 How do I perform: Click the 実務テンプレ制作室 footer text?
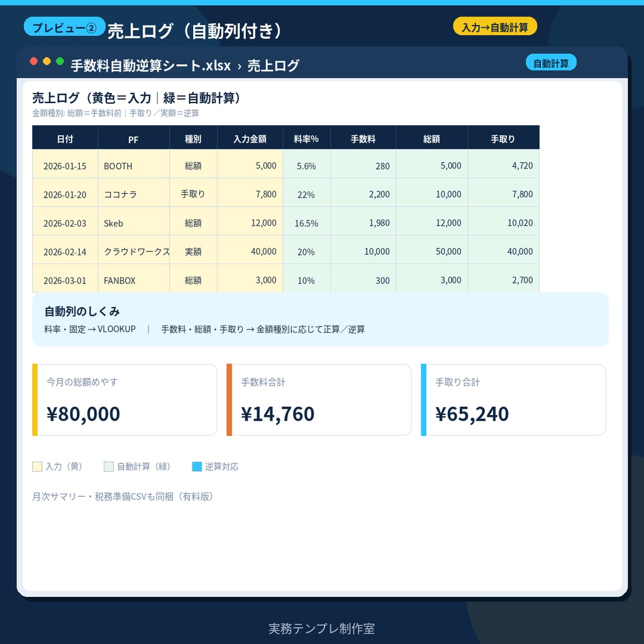click(321, 628)
